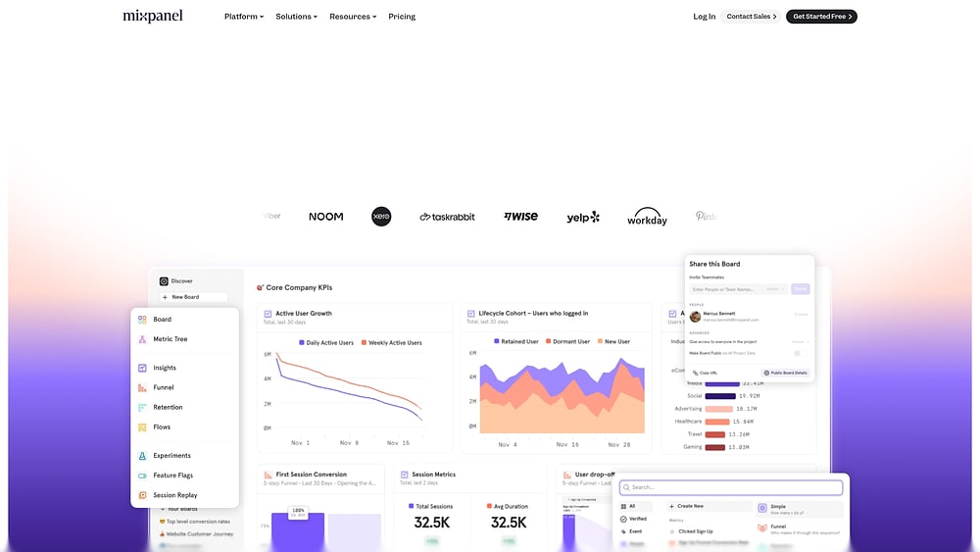Open the Platform dropdown menu

(244, 17)
